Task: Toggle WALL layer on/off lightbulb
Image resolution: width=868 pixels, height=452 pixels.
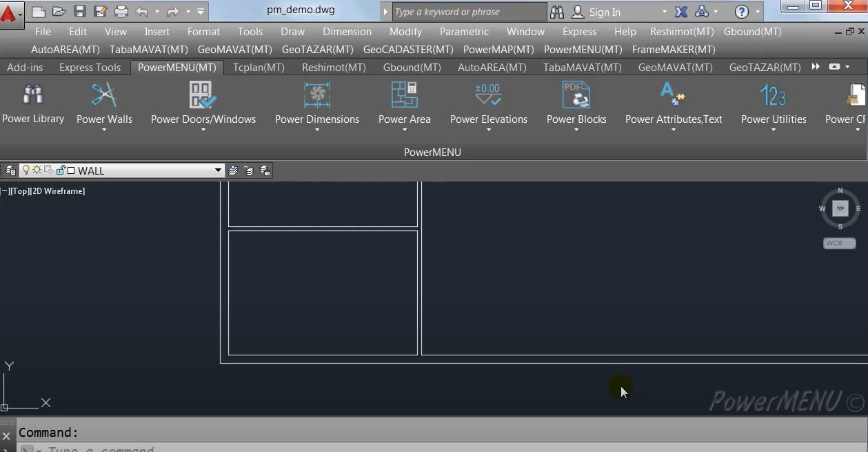Action: pyautogui.click(x=26, y=170)
